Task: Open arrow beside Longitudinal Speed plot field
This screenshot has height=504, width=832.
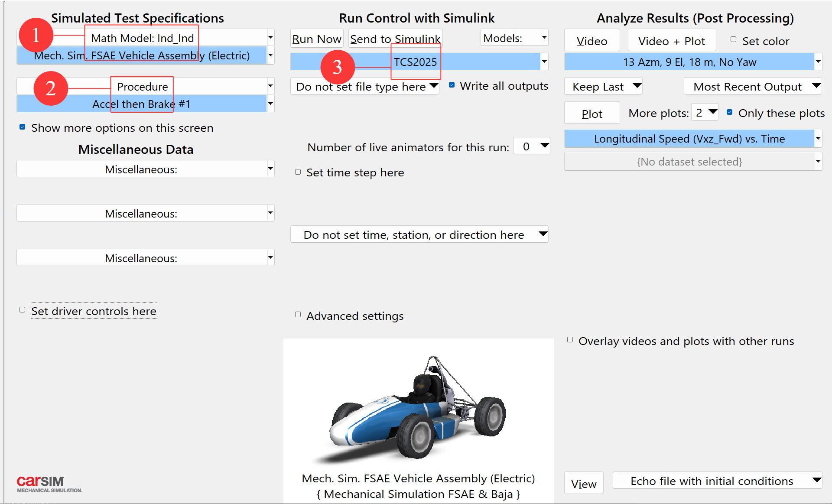Action: tap(818, 139)
